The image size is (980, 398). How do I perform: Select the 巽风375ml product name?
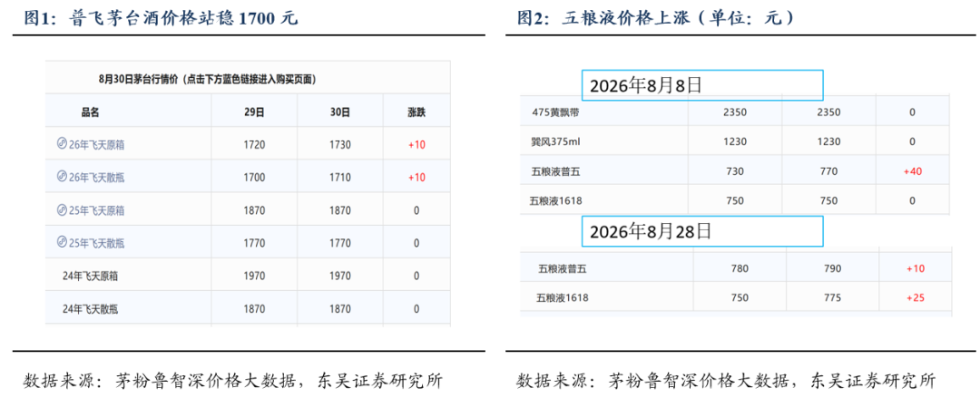(555, 141)
